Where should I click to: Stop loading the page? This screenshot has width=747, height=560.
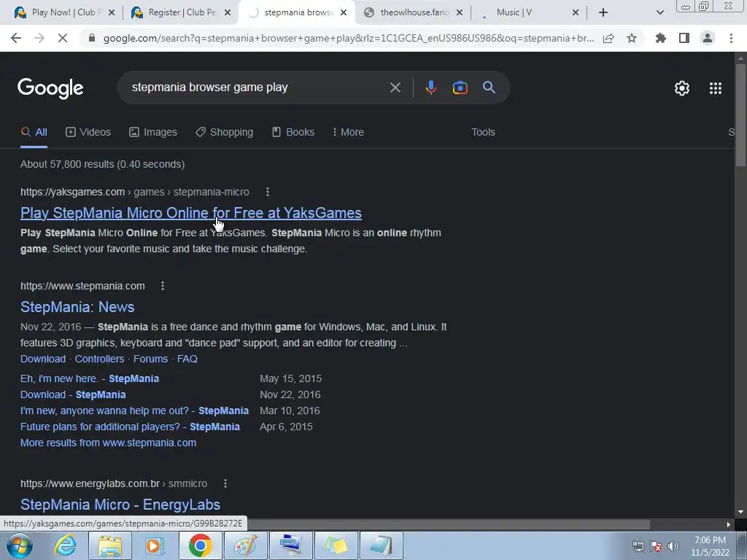coord(63,38)
